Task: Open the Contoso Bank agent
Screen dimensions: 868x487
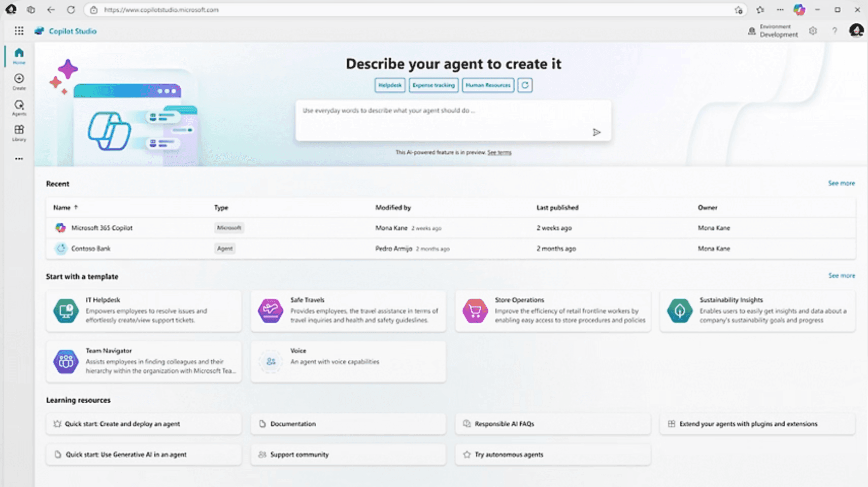Action: coord(91,249)
